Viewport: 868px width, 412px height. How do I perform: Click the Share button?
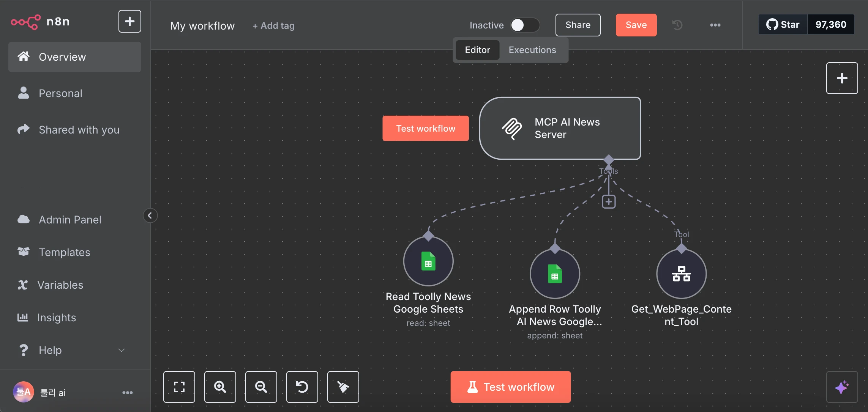[x=578, y=25]
